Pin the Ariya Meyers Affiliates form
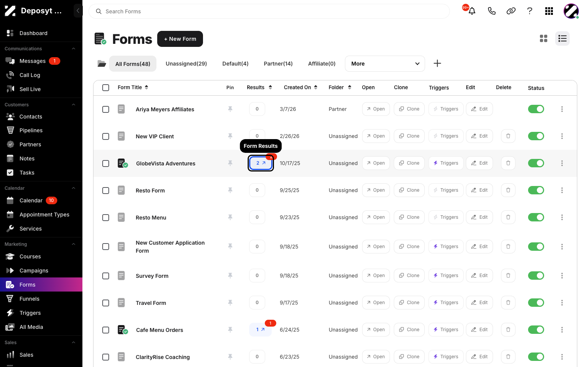 click(230, 109)
